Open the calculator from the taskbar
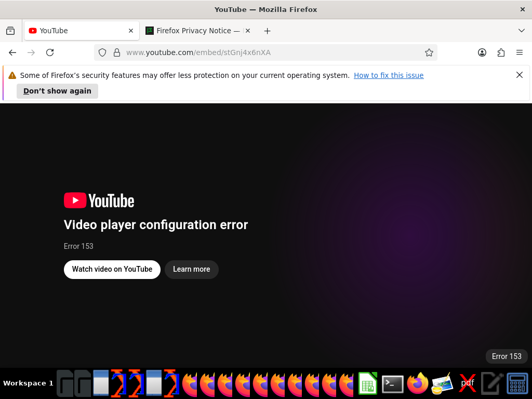The height and width of the screenshot is (399, 532). coord(517,384)
